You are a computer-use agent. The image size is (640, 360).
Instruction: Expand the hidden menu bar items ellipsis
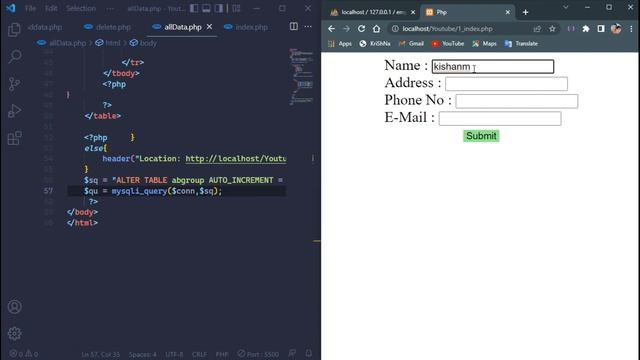click(x=110, y=8)
